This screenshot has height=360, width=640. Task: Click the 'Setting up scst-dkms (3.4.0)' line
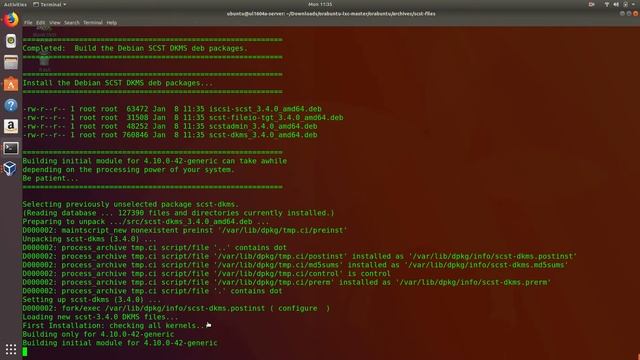click(x=92, y=300)
